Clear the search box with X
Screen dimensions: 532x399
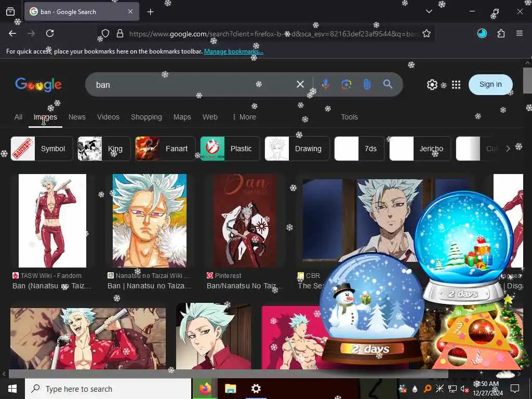tap(300, 84)
